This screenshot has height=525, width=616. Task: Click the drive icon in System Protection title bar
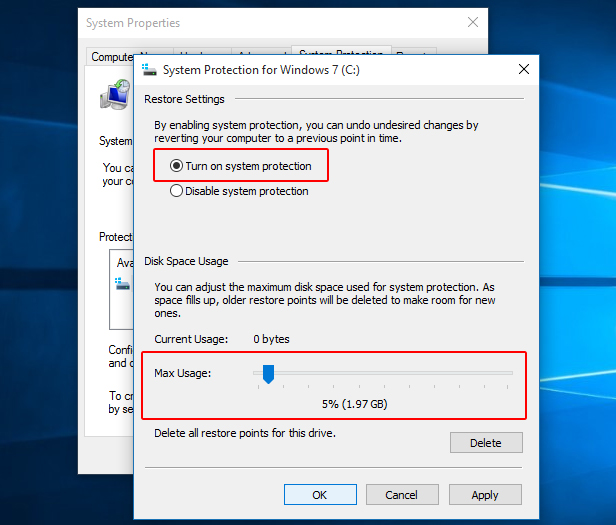[x=150, y=70]
